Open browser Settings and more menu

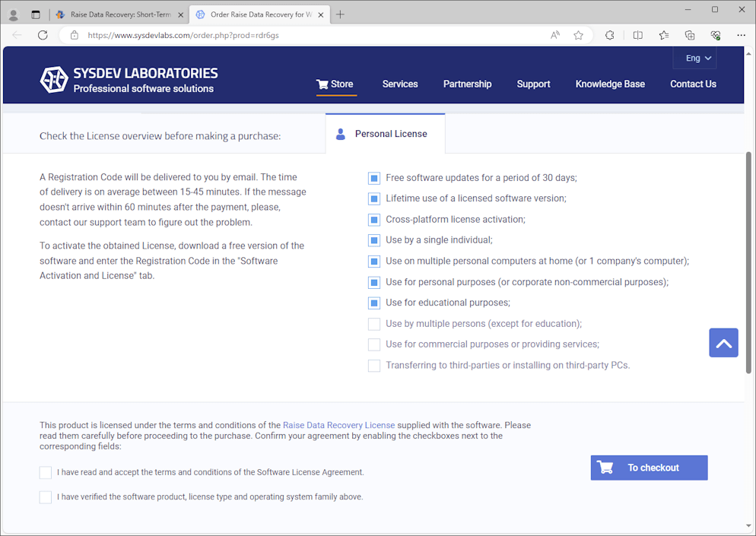coord(741,35)
